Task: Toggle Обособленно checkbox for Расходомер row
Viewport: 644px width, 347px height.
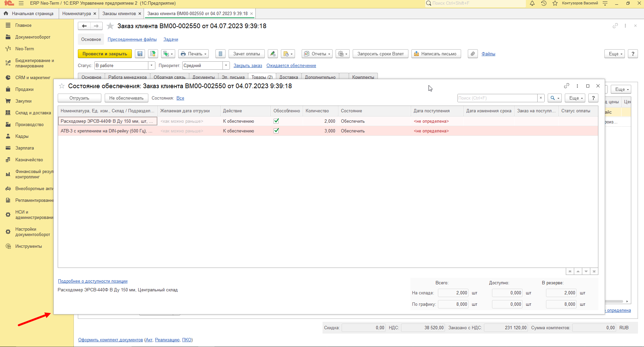Action: point(276,121)
